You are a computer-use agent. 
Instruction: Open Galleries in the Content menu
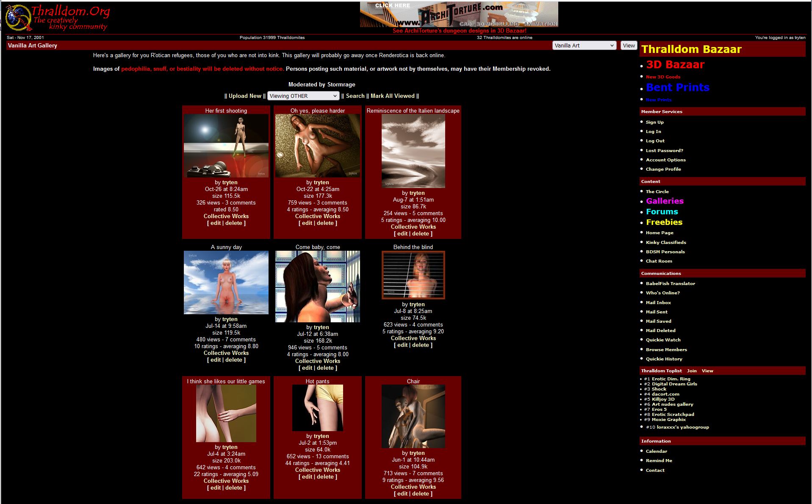(x=665, y=201)
